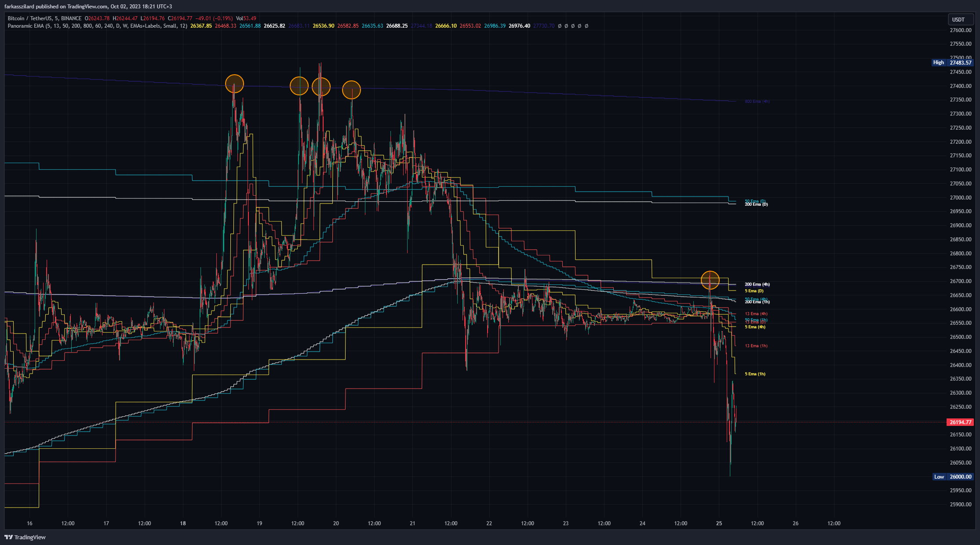The height and width of the screenshot is (545, 980).
Task: Click the date label 19 on time axis
Action: coord(259,523)
